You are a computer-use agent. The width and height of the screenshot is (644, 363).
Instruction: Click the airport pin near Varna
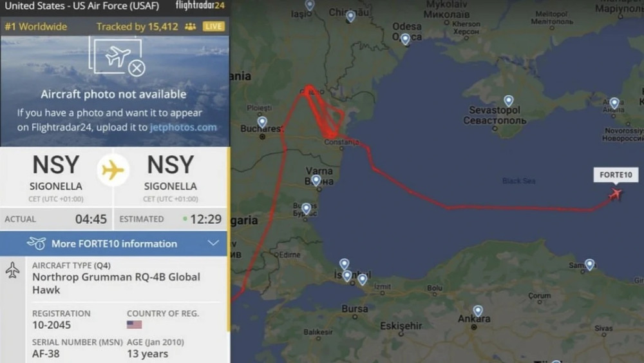316,180
